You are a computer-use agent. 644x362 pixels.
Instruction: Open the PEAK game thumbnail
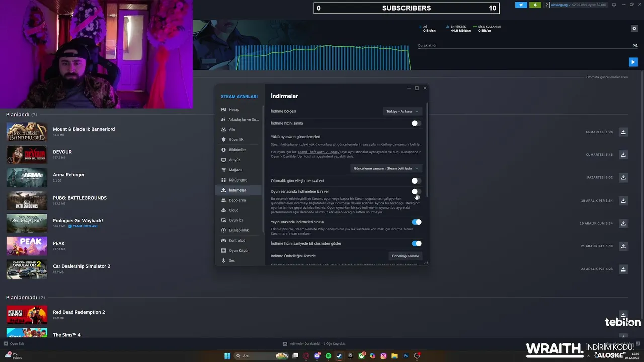tap(27, 246)
